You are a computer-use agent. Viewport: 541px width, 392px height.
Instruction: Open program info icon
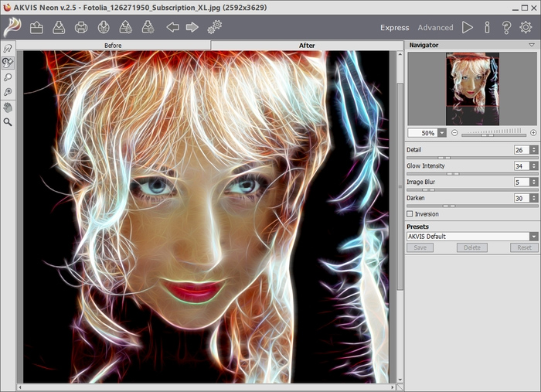pyautogui.click(x=487, y=28)
